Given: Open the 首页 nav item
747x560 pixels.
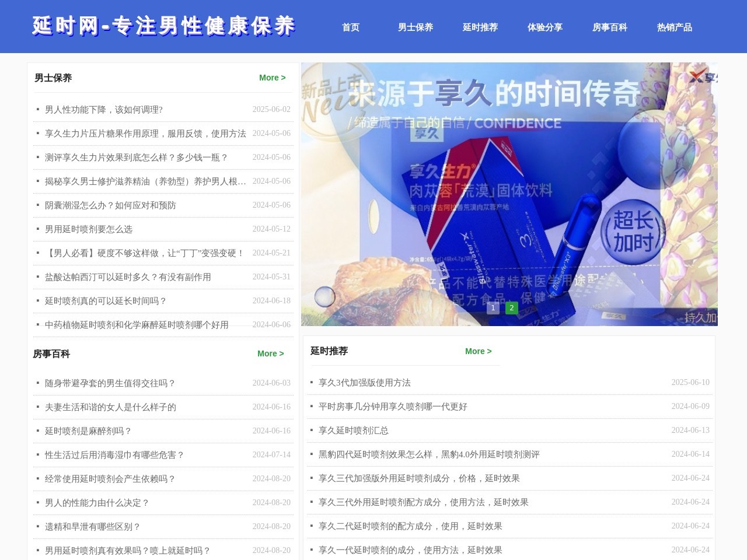Looking at the screenshot, I should [x=350, y=27].
